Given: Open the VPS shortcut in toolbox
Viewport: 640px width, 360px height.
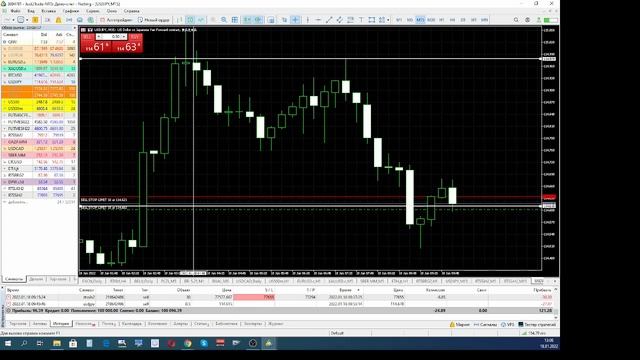Looking at the screenshot, I should click(x=507, y=324).
